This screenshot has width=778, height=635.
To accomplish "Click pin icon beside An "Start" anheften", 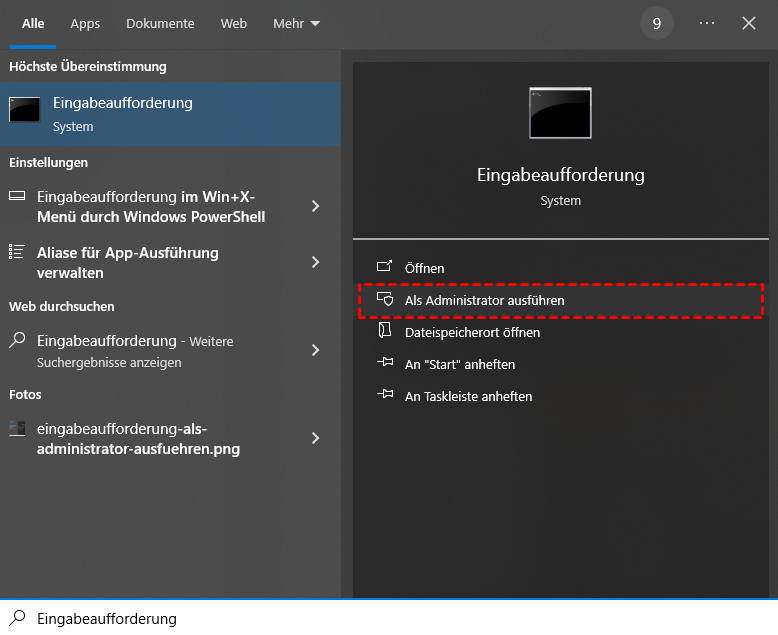I will 385,362.
